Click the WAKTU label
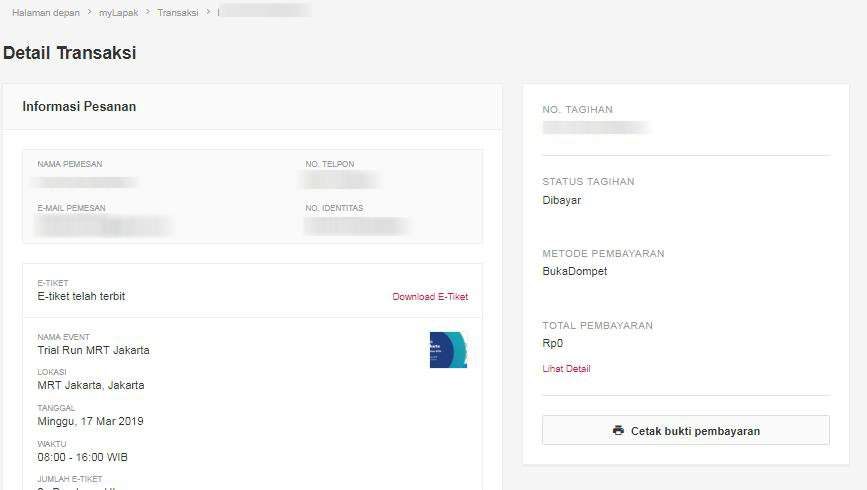This screenshot has height=490, width=867. [x=52, y=444]
